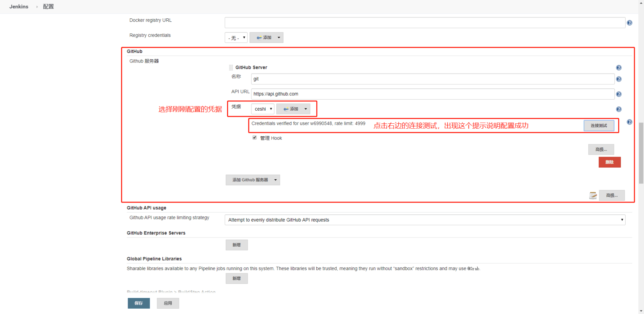The image size is (644, 314).
Task: Click 添加 button next to Registry credentials
Action: click(266, 38)
